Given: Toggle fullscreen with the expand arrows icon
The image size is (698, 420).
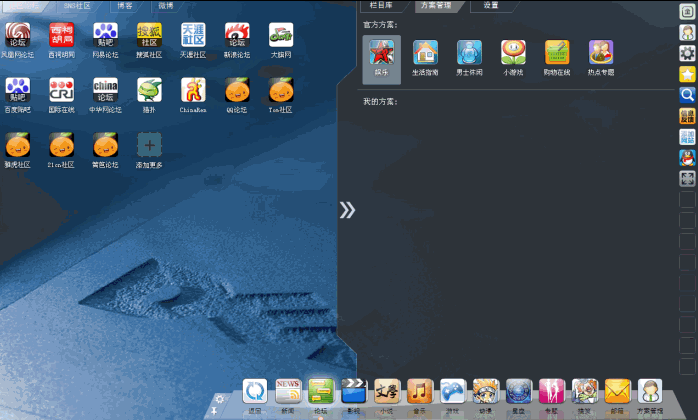Looking at the screenshot, I should pyautogui.click(x=687, y=179).
